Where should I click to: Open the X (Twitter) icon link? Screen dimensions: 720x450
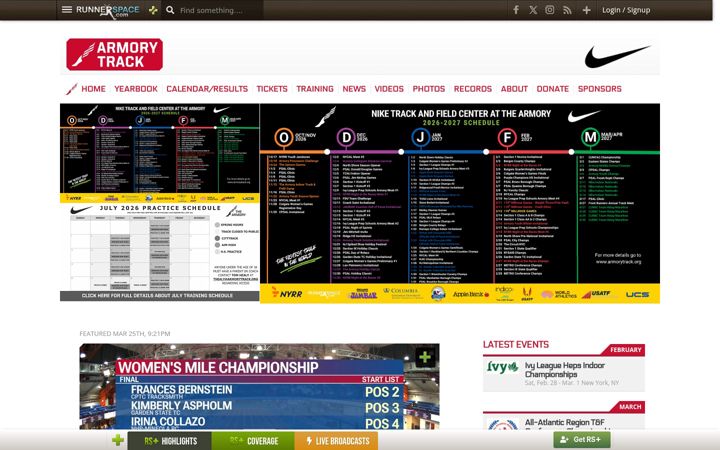(x=533, y=10)
